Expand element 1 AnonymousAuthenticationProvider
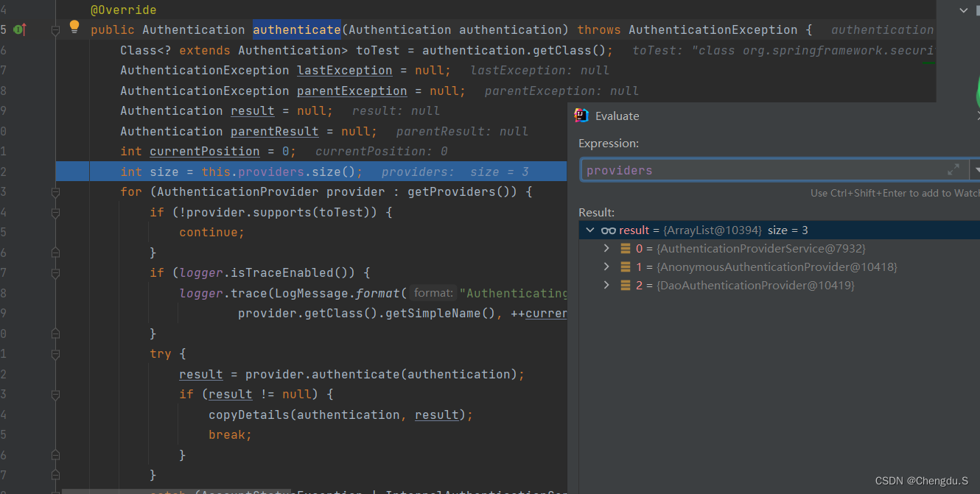This screenshot has width=980, height=494. point(606,267)
